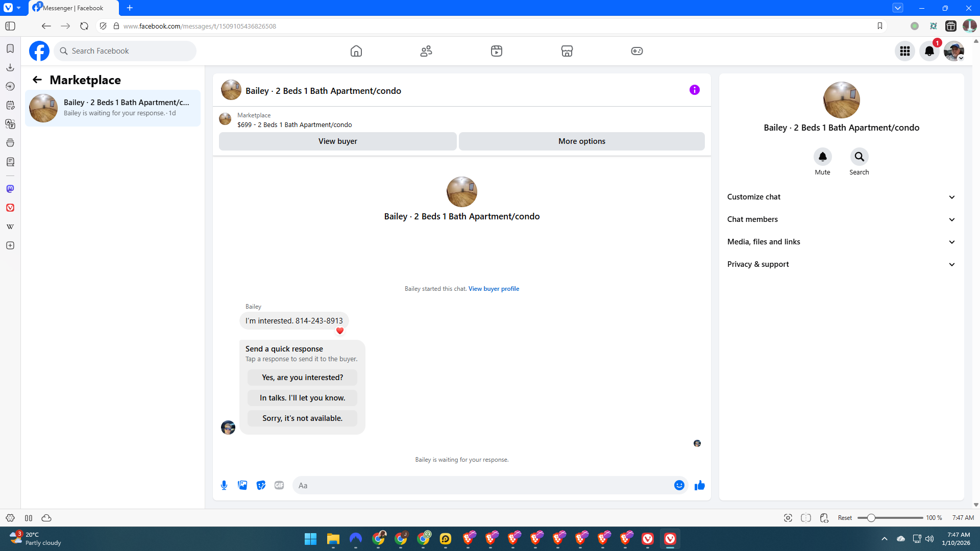This screenshot has width=980, height=551.
Task: Open the notifications bell
Action: click(929, 51)
